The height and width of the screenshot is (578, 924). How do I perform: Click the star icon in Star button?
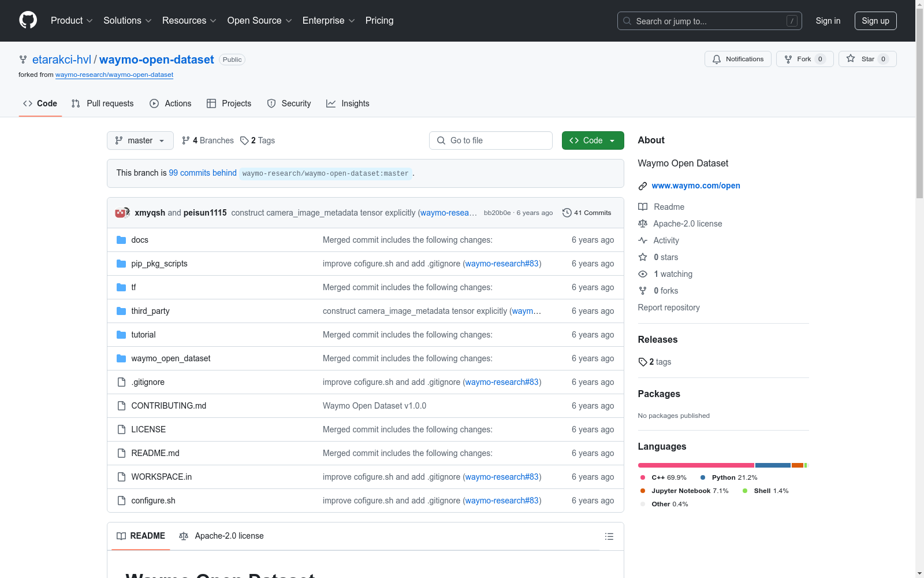point(851,58)
